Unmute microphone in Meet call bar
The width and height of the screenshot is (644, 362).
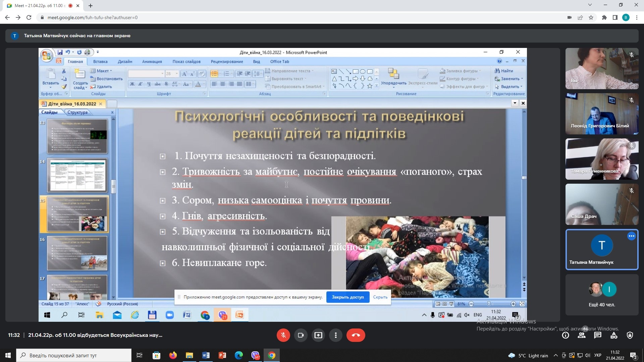point(283,335)
